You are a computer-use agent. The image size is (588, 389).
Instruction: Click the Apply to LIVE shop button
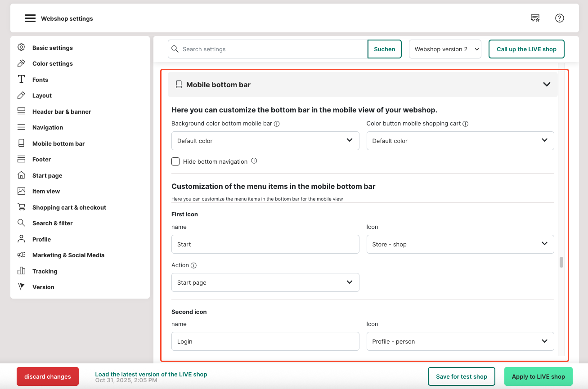click(538, 376)
